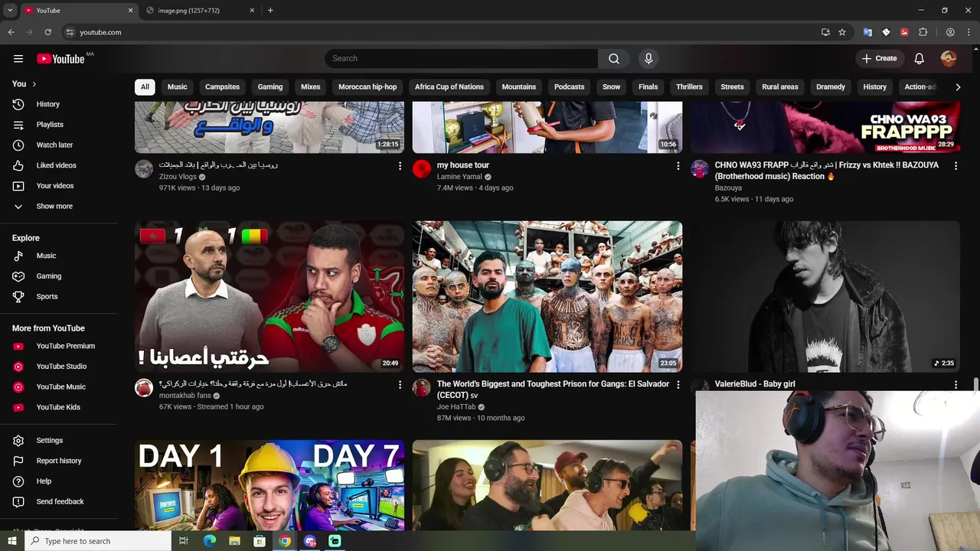This screenshot has width=980, height=551.
Task: Click Windows taskbar search box
Action: pos(98,541)
